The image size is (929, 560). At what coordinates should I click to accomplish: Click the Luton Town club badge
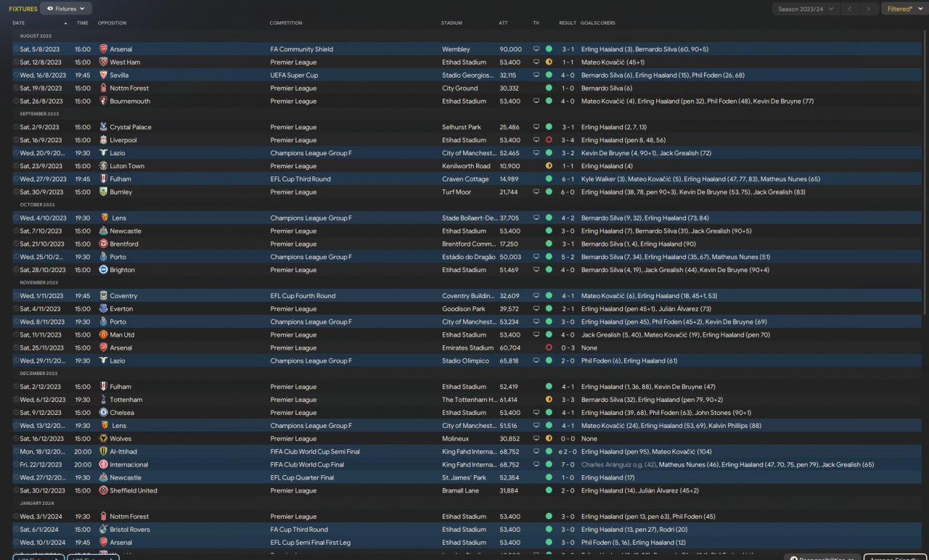103,166
